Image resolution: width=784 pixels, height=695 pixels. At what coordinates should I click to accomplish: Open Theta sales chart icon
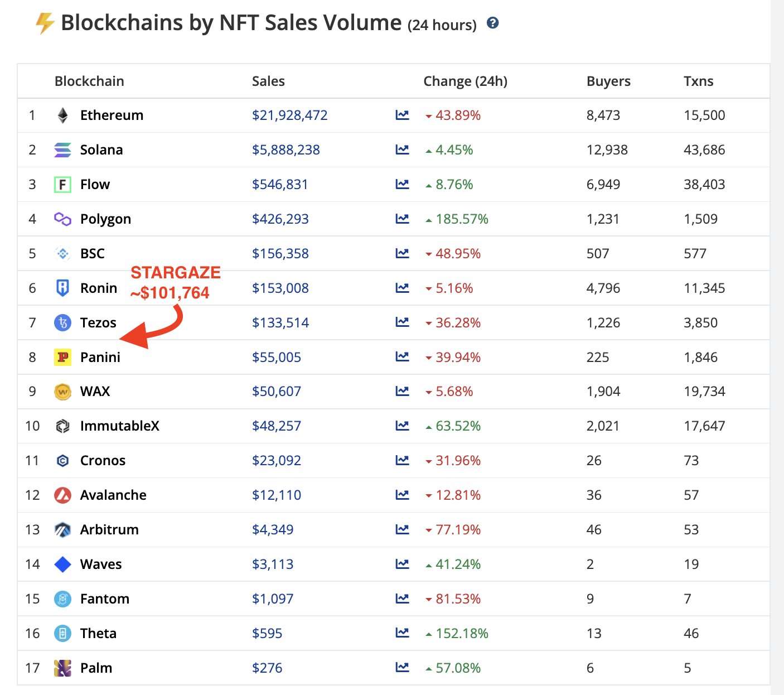(402, 633)
